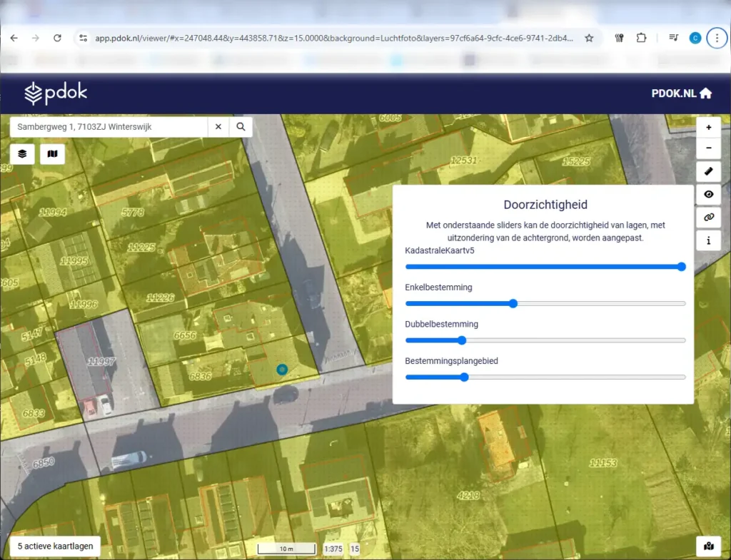The image size is (731, 560).
Task: Adjust the Enkelbestemming transparency slider
Action: coord(513,303)
